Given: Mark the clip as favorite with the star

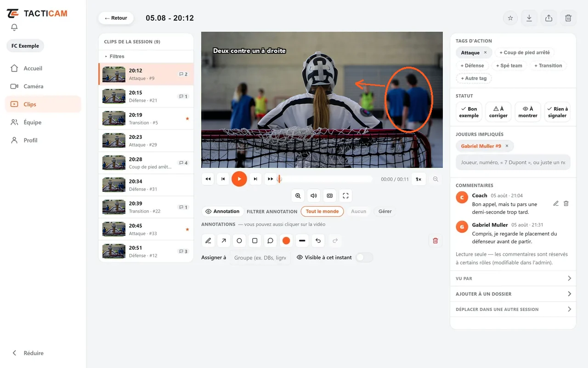Looking at the screenshot, I should 510,18.
